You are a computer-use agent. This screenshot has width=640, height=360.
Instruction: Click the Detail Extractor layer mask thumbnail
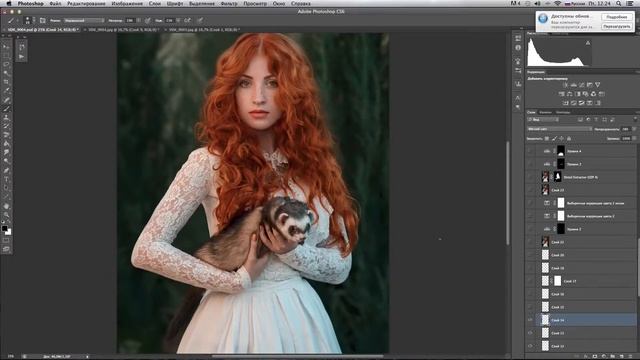[x=558, y=177]
